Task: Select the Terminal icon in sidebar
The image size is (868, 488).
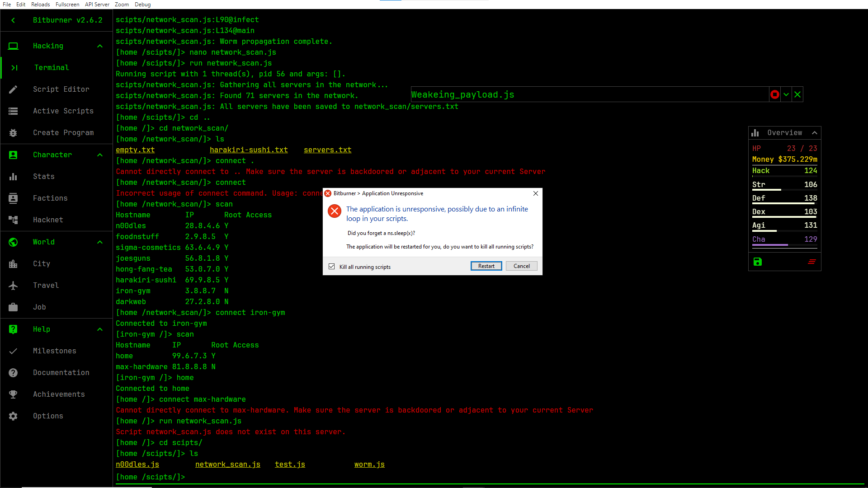Action: pos(13,67)
